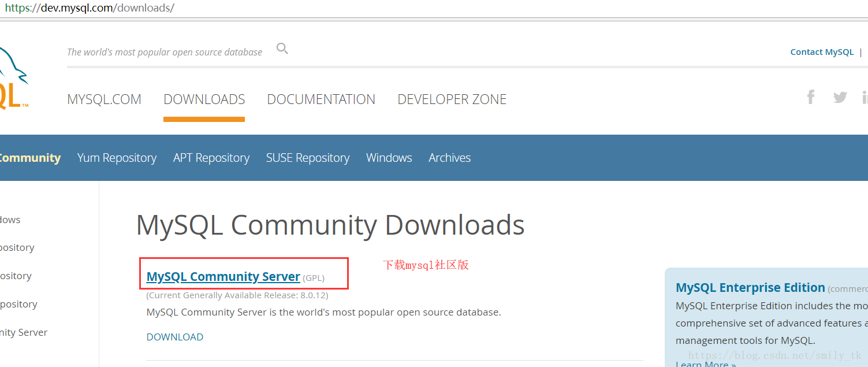The width and height of the screenshot is (868, 367).
Task: Click the release text '8.0.12'
Action: click(x=312, y=295)
